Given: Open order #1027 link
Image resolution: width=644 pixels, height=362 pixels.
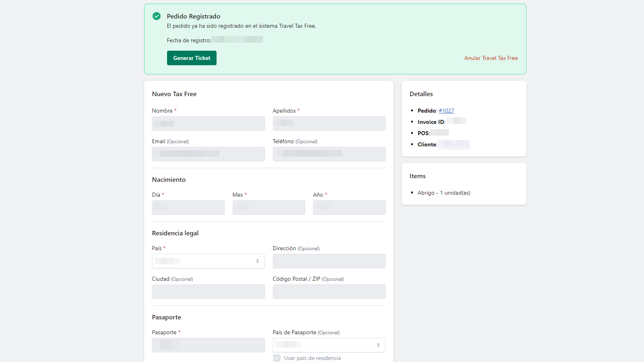Looking at the screenshot, I should tap(446, 111).
